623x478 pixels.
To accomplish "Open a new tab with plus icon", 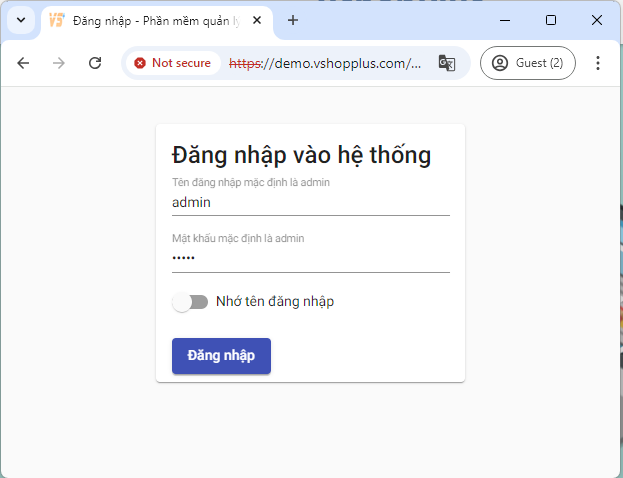I will point(293,20).
